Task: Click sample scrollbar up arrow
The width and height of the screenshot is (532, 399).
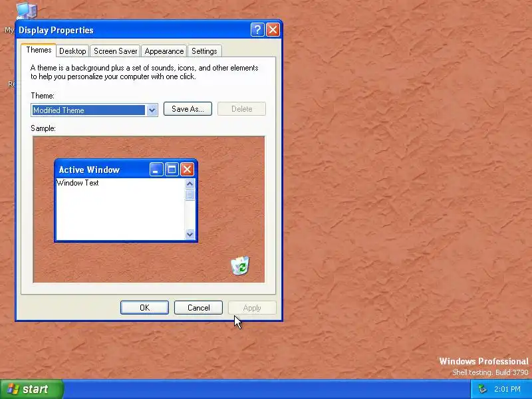Action: click(190, 184)
